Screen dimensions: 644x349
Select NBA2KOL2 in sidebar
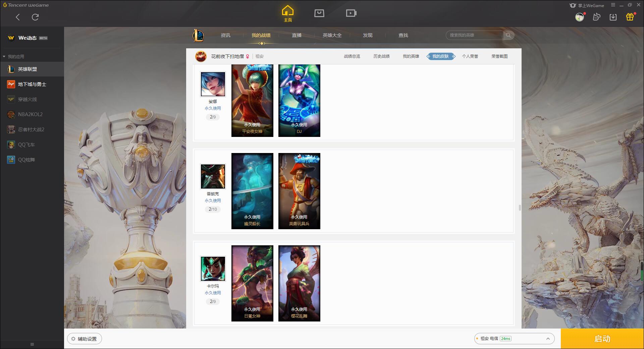(32, 114)
